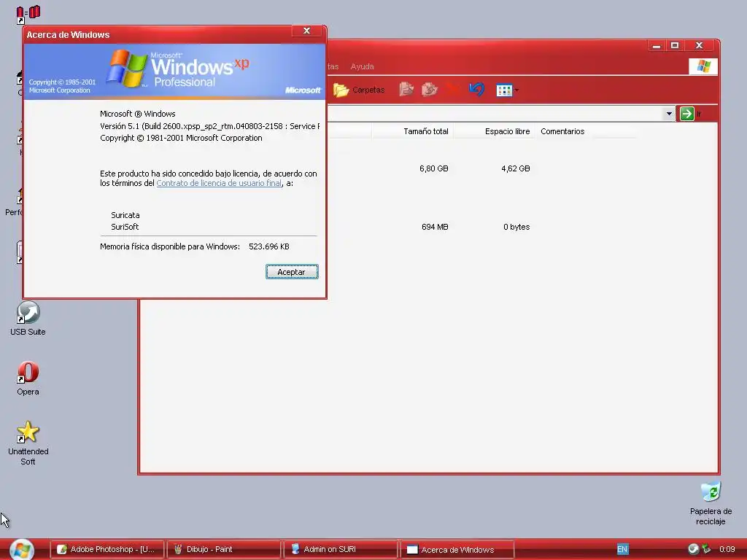Sort by the Espacio libre column header
This screenshot has width=747, height=560.
tap(494, 131)
